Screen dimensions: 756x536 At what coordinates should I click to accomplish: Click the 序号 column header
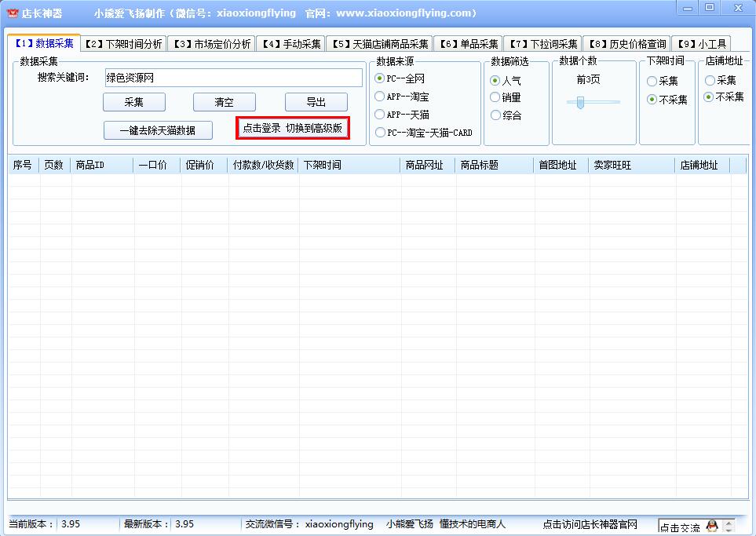point(23,166)
